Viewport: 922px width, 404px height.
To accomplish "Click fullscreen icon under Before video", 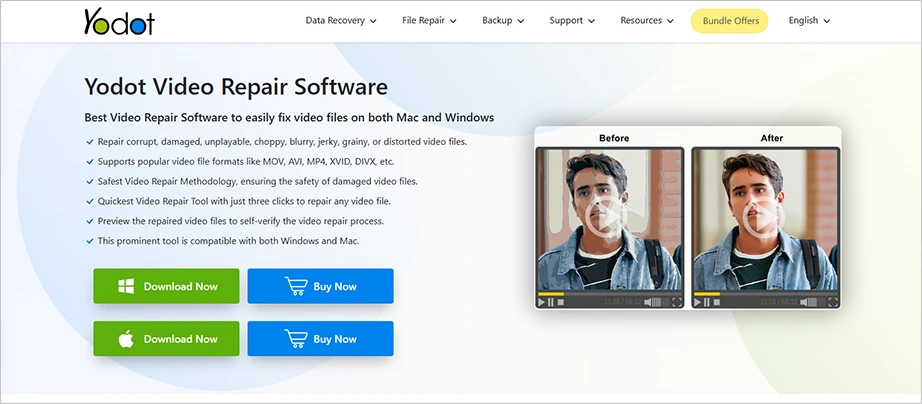I will click(677, 302).
